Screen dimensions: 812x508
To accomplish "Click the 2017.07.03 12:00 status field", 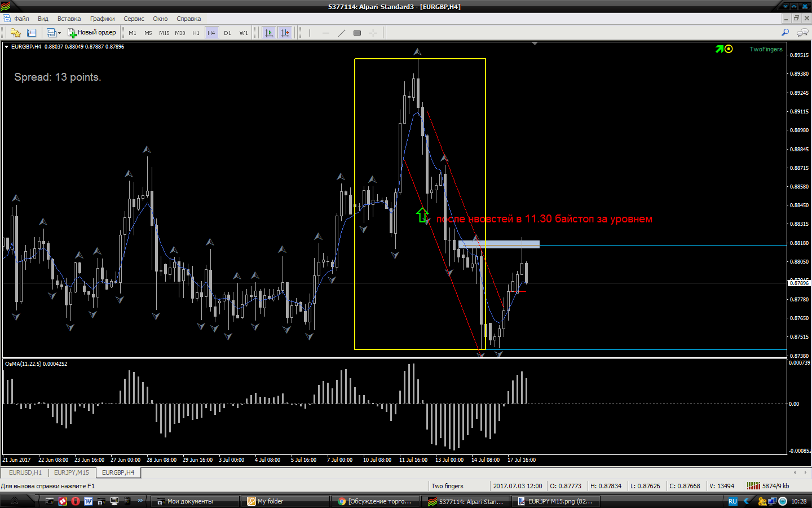I will (x=517, y=486).
